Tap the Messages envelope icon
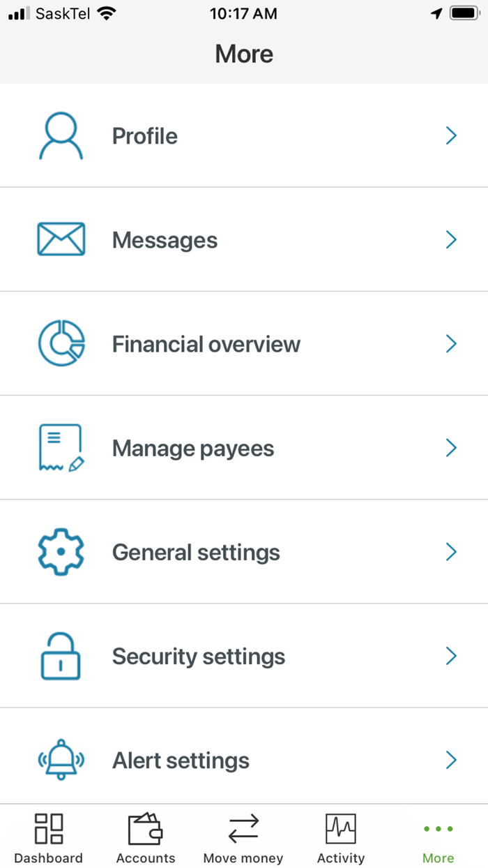 coord(61,239)
